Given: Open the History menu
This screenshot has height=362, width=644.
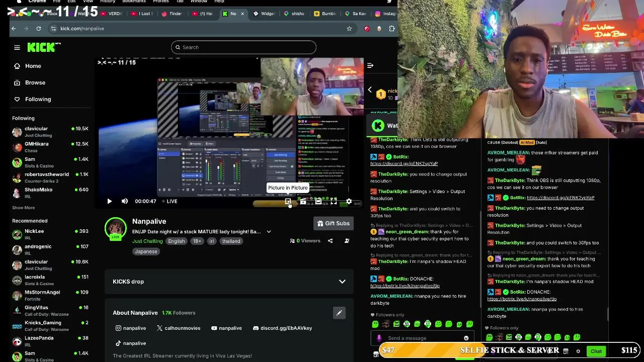Looking at the screenshot, I should [x=107, y=2].
